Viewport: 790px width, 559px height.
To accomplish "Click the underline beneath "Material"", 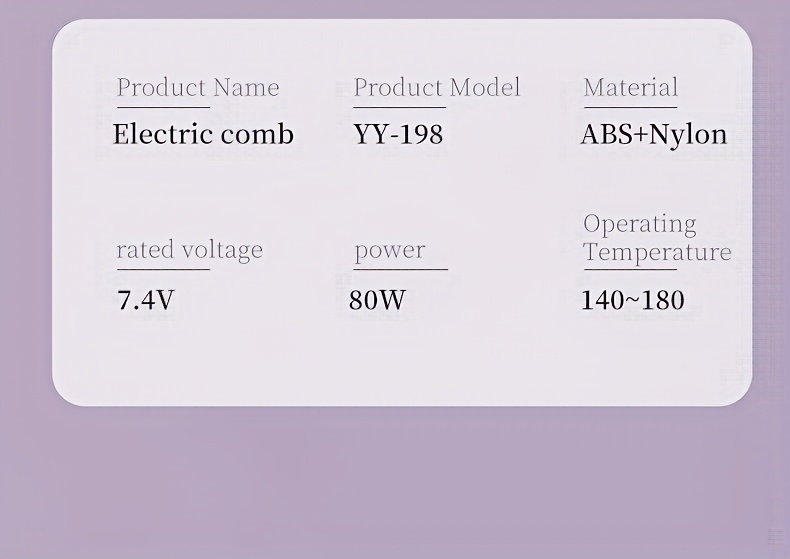I will 630,107.
